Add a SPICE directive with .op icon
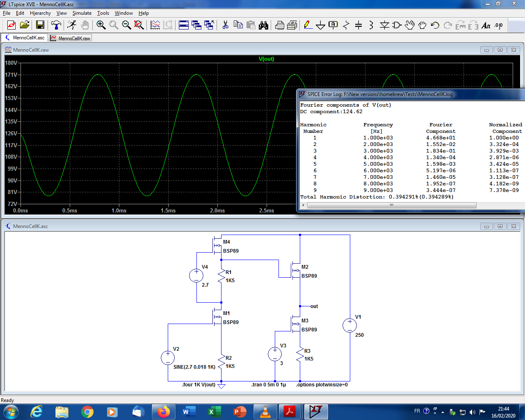The image size is (525, 420). [x=498, y=25]
